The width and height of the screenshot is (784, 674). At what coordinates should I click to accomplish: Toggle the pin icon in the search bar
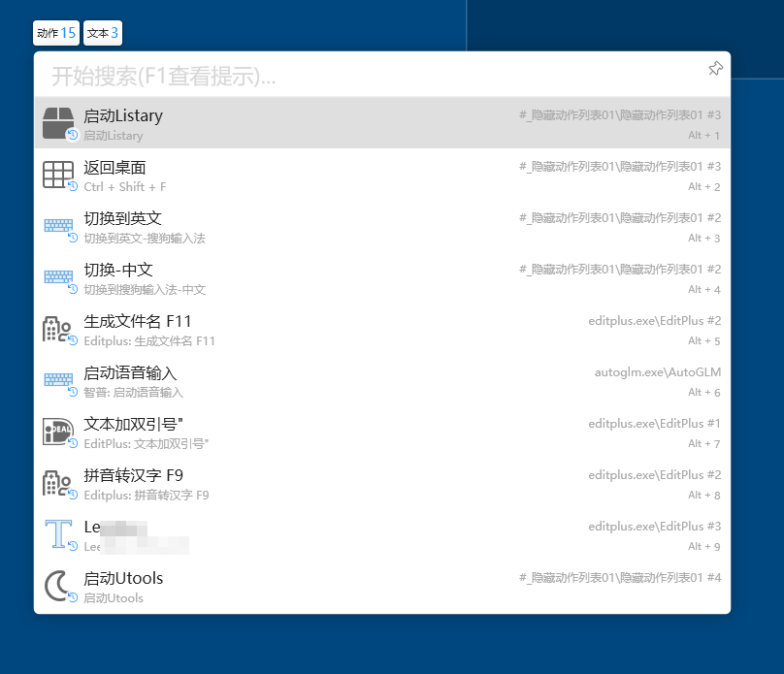point(715,68)
